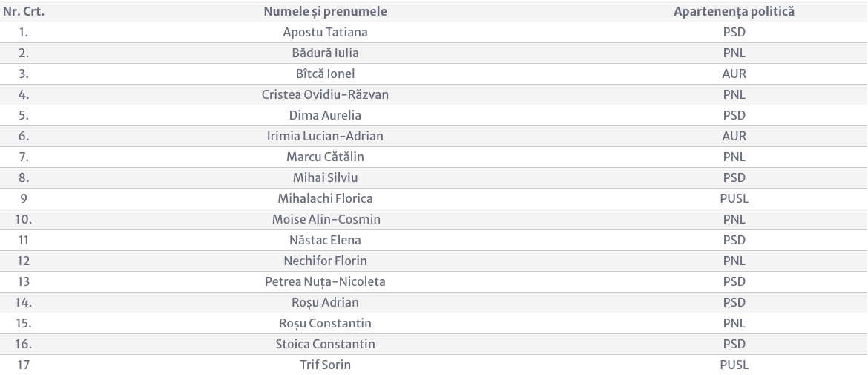Click the Dima Aurelia cell
The image size is (868, 375).
325,115
